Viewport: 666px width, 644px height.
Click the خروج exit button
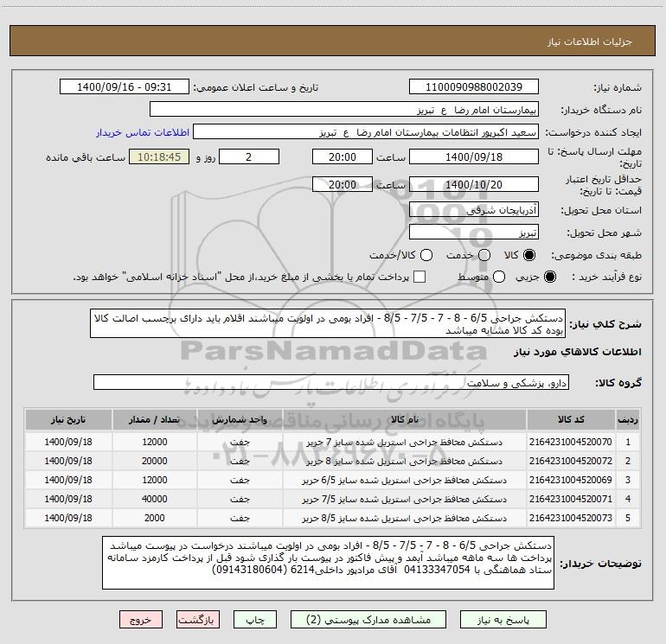pyautogui.click(x=141, y=620)
